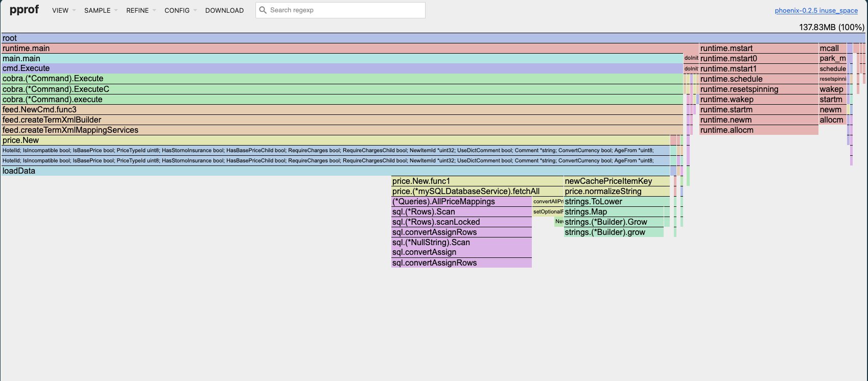868x381 pixels.
Task: Click the newCachePriceItemKey frame
Action: [x=616, y=181]
